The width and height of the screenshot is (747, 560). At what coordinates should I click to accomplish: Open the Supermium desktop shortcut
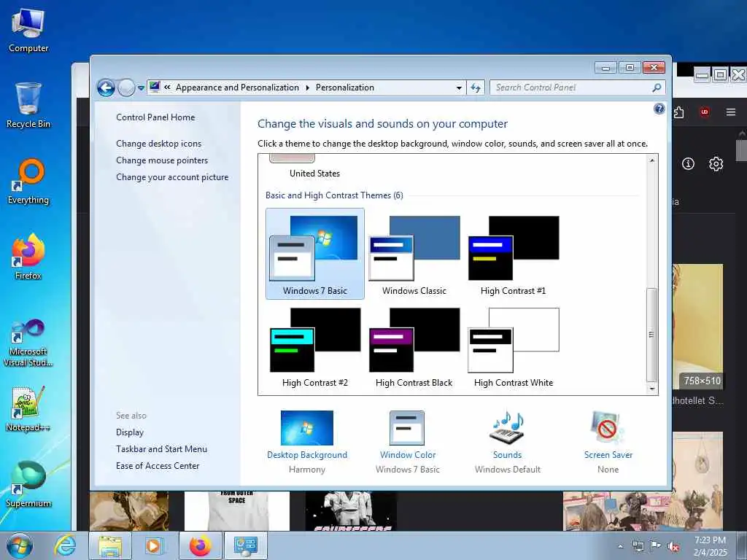(28, 485)
